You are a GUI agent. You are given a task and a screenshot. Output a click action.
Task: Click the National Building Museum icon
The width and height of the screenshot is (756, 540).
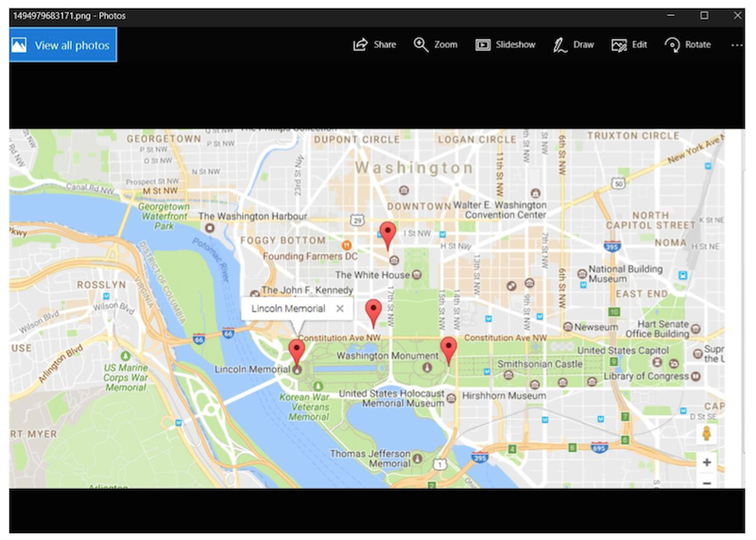point(582,273)
